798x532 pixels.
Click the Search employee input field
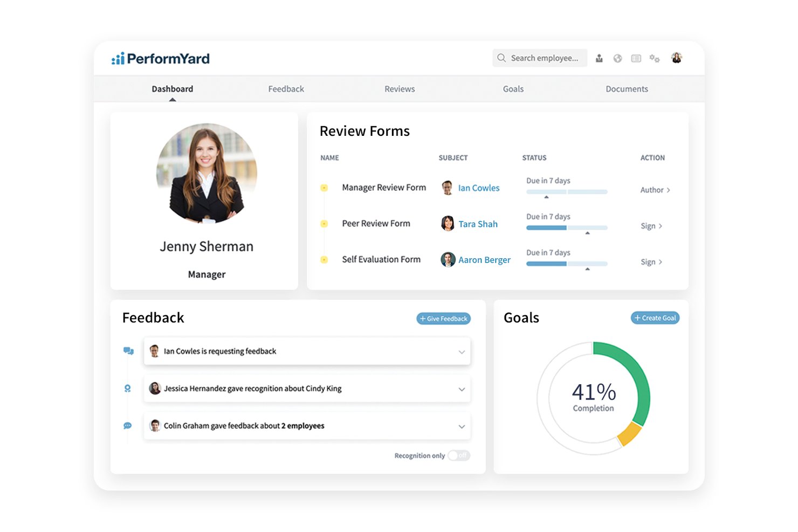coord(540,58)
